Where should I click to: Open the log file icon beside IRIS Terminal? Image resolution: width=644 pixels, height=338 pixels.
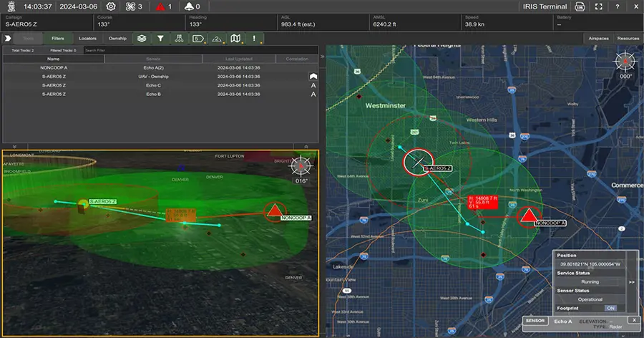[x=580, y=6]
